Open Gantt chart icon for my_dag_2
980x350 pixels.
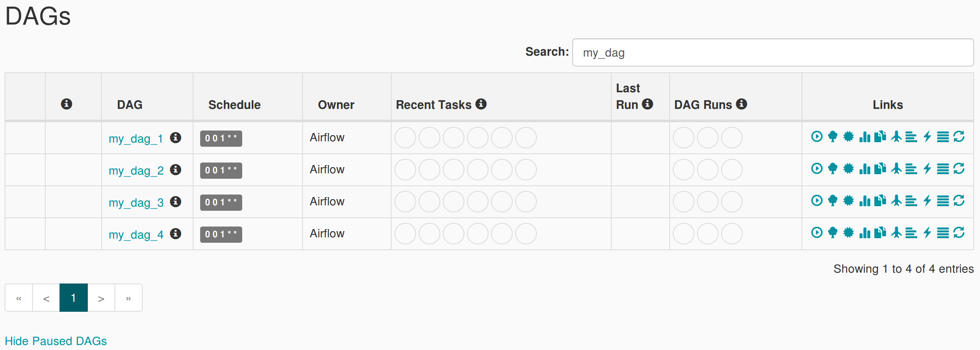911,169
